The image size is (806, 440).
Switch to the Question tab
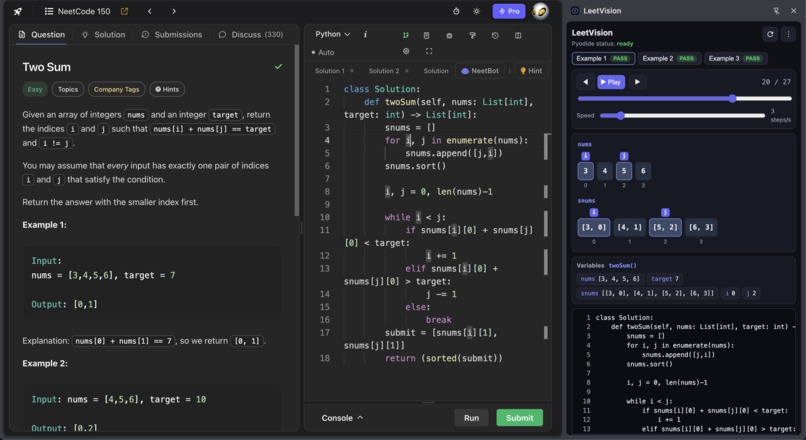[42, 34]
